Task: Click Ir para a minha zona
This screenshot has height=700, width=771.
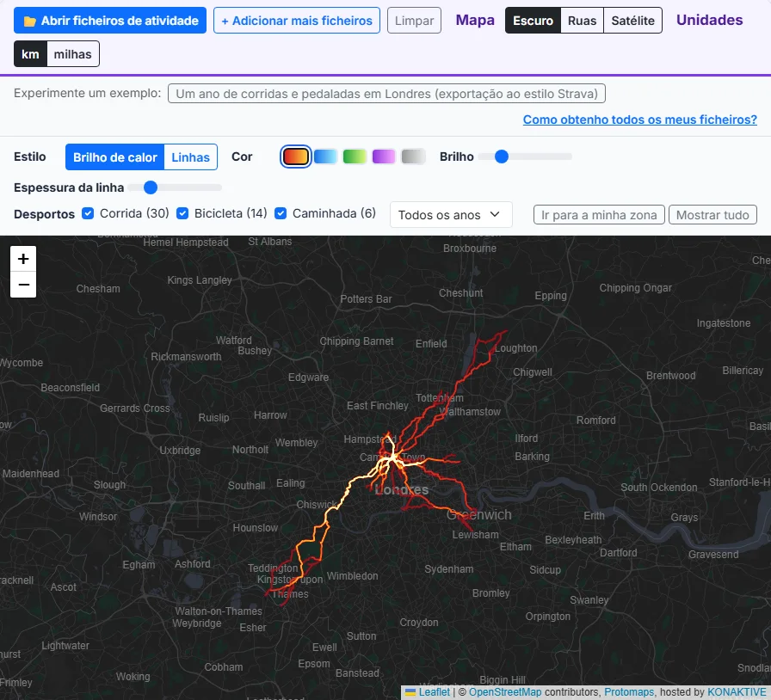Action: (599, 215)
